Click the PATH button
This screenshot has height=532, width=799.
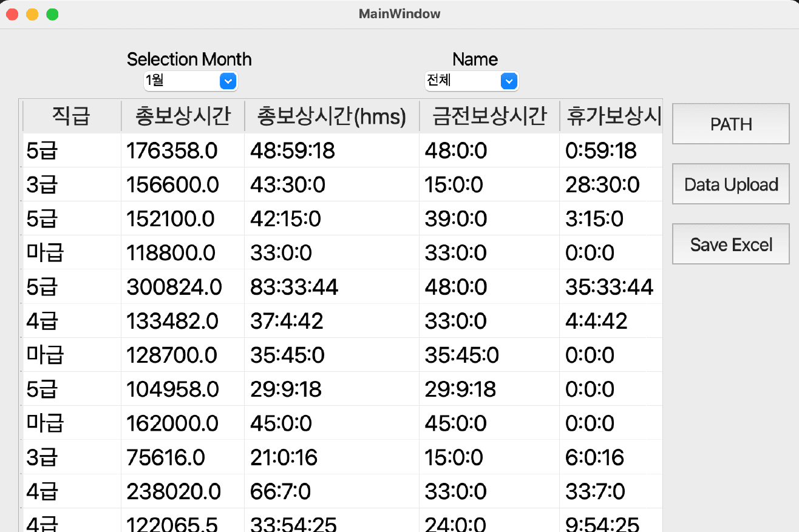(x=731, y=124)
